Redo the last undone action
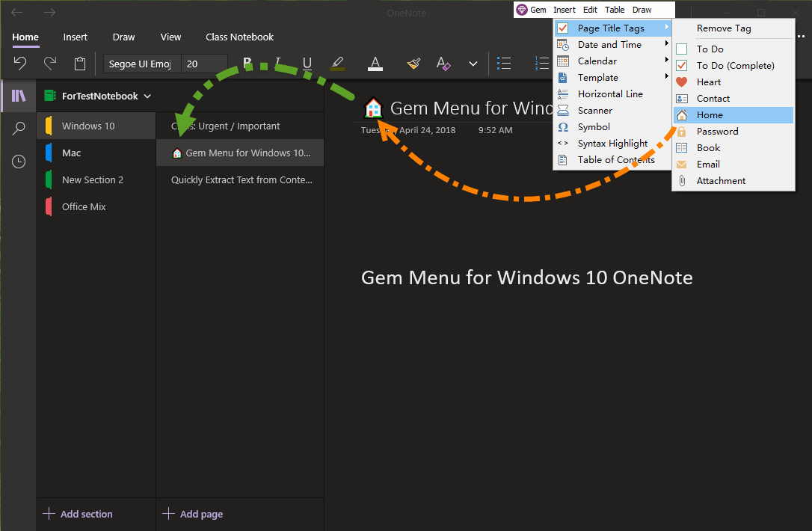This screenshot has height=531, width=812. pyautogui.click(x=49, y=64)
